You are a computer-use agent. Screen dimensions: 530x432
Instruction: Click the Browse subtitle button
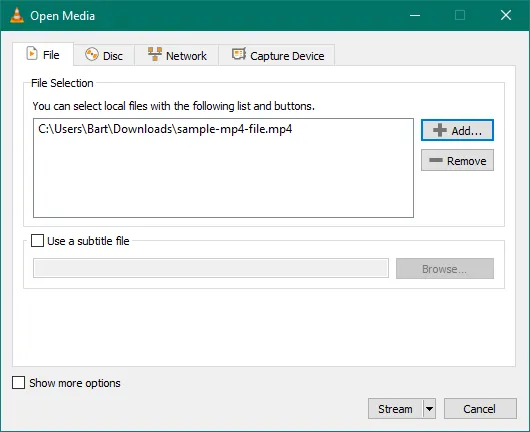(445, 269)
